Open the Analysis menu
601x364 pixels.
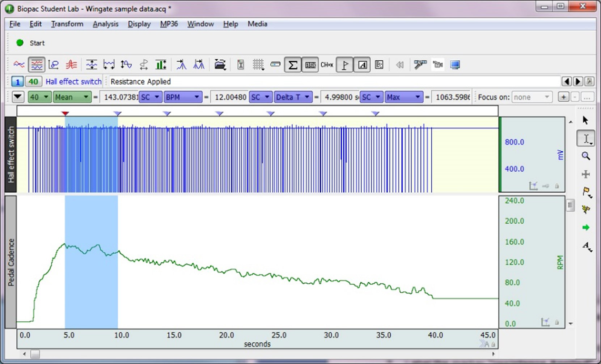(x=105, y=24)
